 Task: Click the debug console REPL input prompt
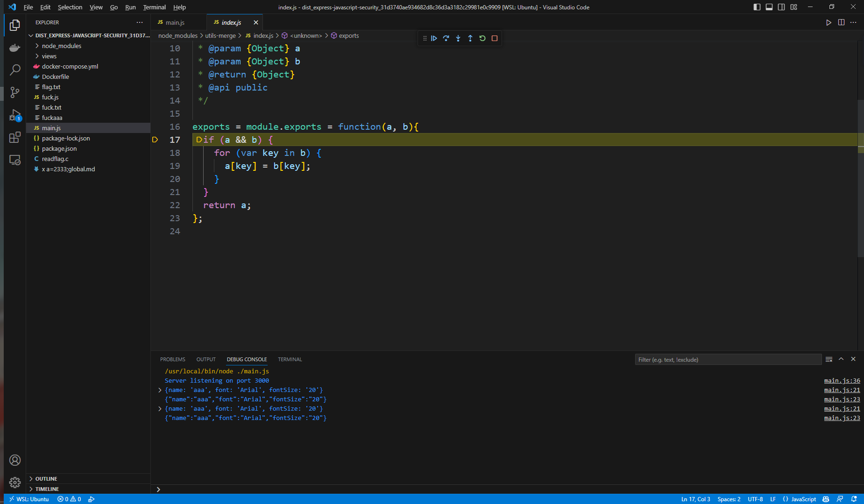pyautogui.click(x=509, y=489)
